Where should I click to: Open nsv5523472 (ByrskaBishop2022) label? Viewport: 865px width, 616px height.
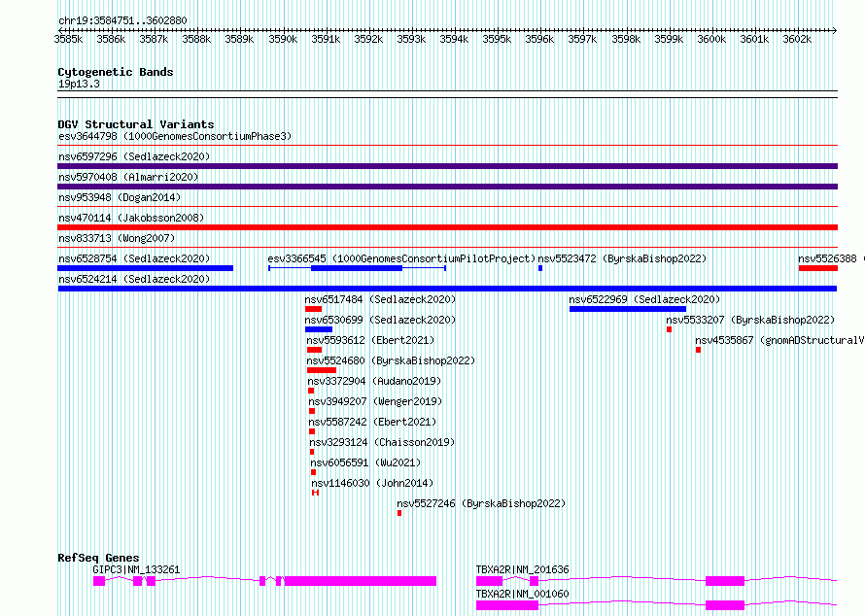[x=622, y=258]
